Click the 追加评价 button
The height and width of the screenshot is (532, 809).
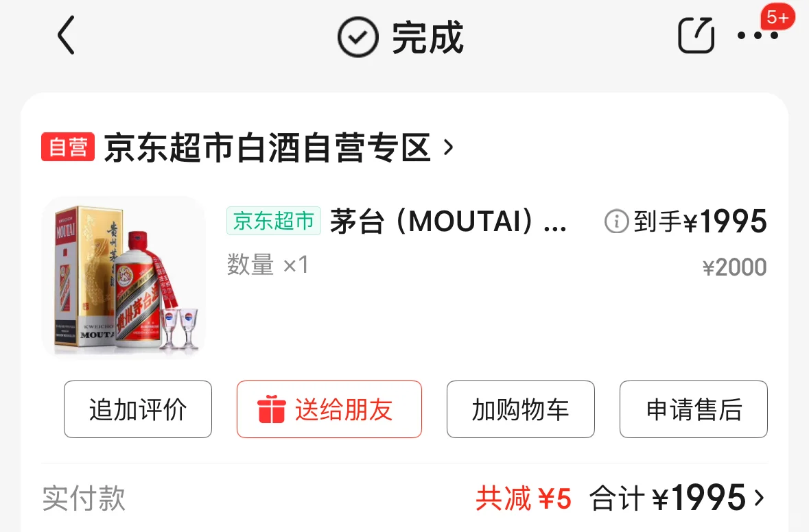tap(138, 409)
